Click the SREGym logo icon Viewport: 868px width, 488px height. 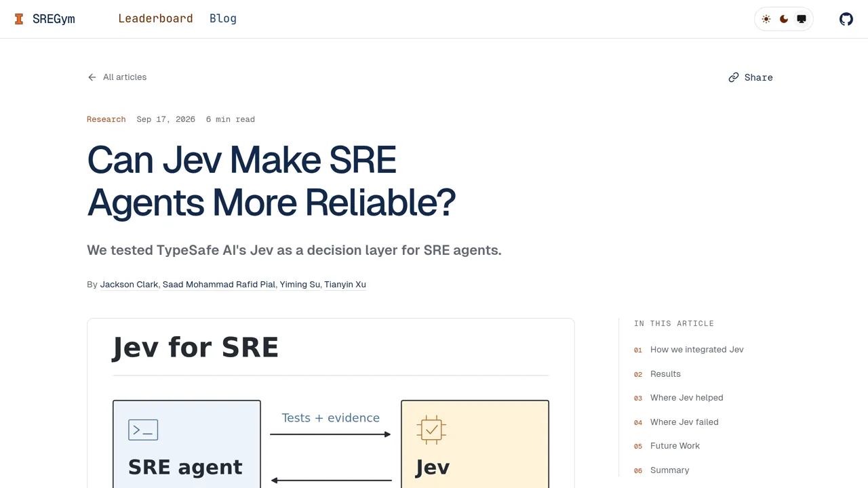point(19,19)
